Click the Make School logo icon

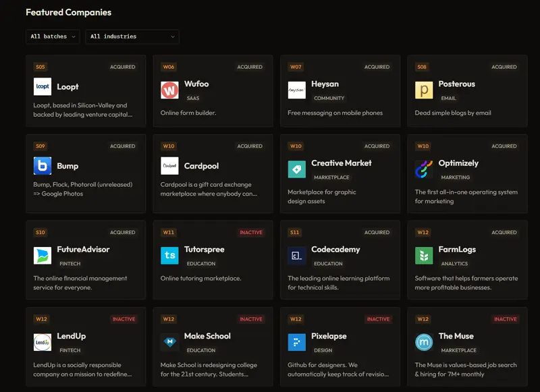[169, 343]
